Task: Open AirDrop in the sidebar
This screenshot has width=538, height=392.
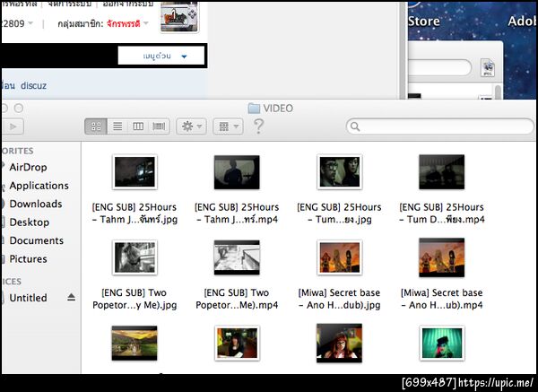Action: [x=28, y=167]
